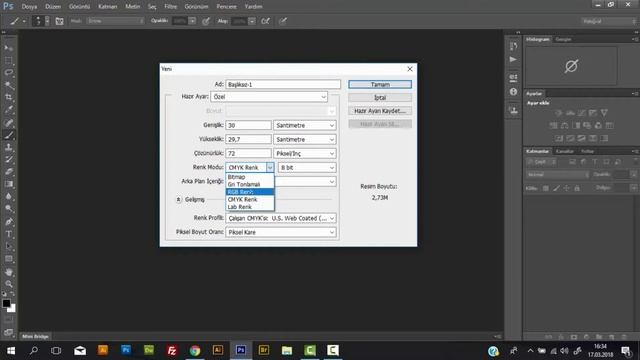The height and width of the screenshot is (360, 640).
Task: Open Adobe Illustrator from the taskbar
Action: 218,350
